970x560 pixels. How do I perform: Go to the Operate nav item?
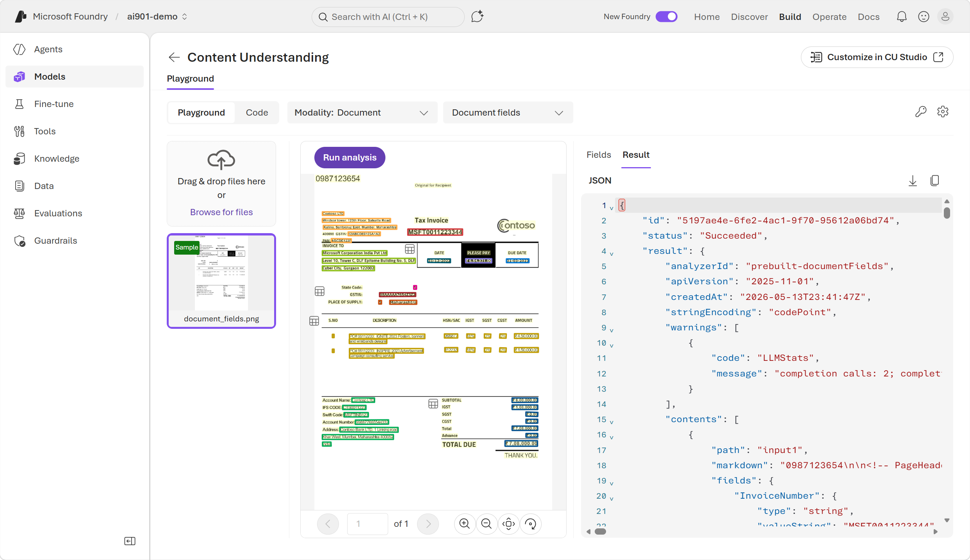pos(829,17)
